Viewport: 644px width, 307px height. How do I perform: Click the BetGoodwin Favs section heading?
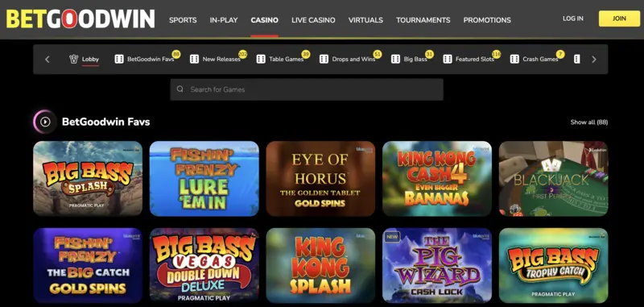[x=106, y=122]
